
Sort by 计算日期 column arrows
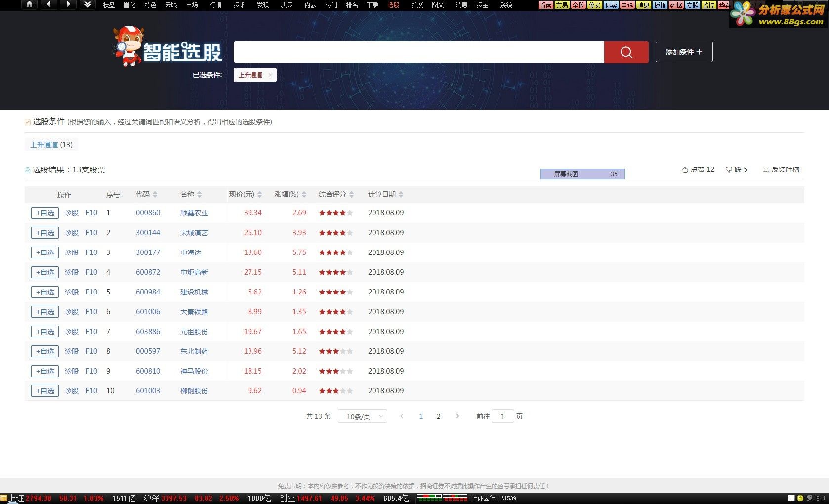[x=401, y=194]
